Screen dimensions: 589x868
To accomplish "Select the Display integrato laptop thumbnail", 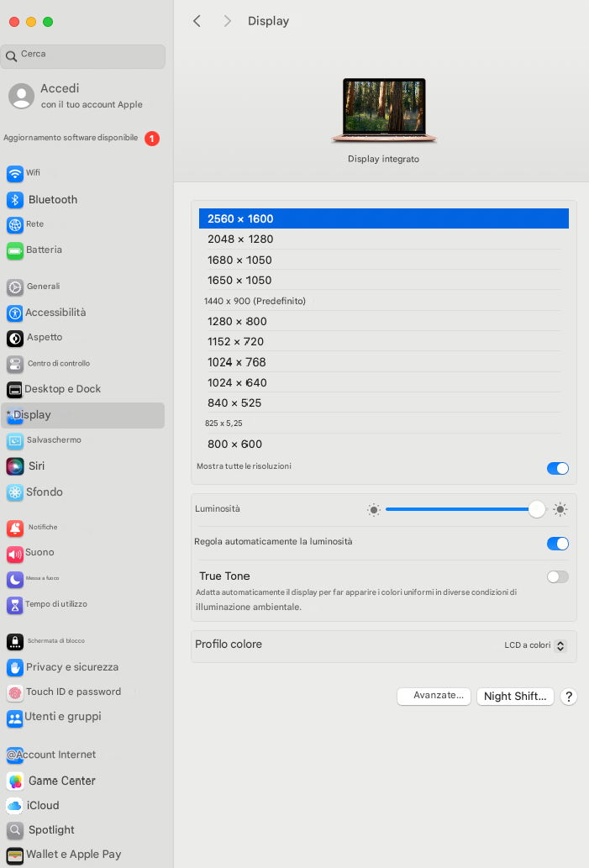I will (x=384, y=110).
